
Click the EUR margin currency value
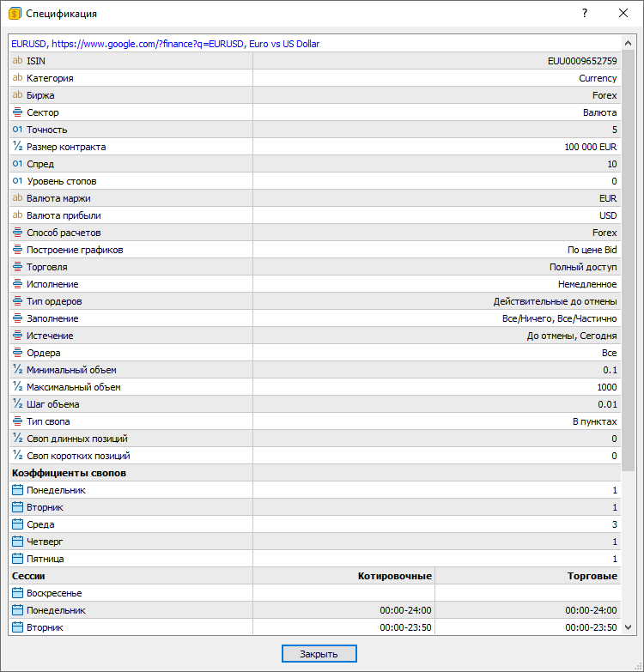click(608, 198)
